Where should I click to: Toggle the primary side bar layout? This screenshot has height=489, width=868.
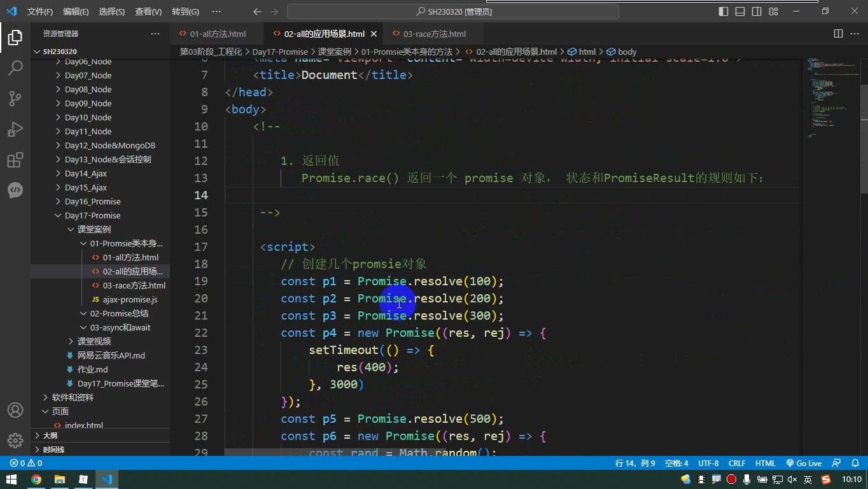tap(724, 11)
